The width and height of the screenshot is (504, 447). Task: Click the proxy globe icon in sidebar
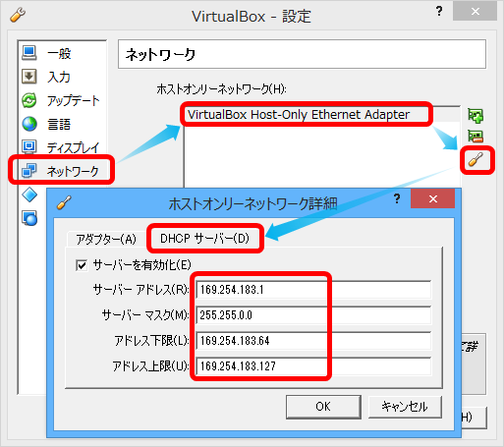(x=29, y=218)
